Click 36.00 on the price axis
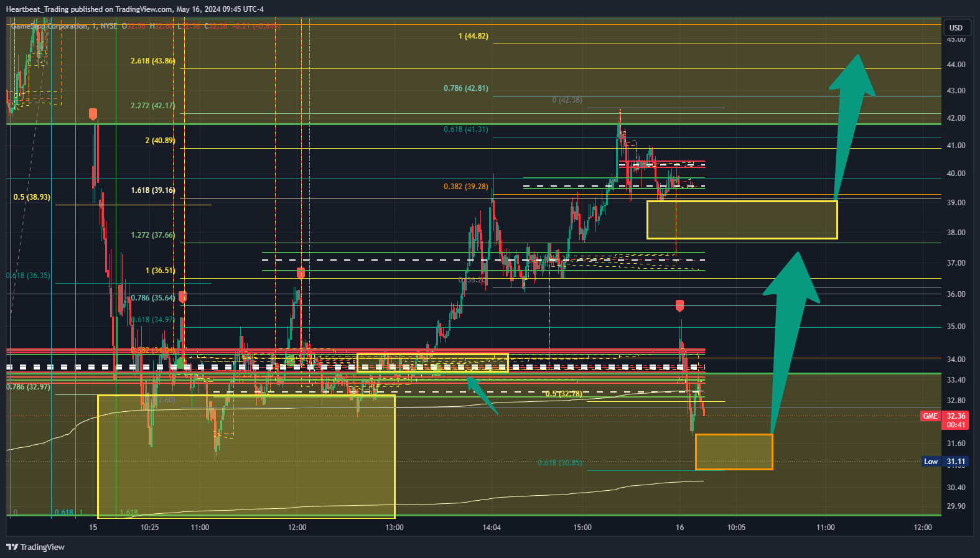980x558 pixels. (956, 294)
